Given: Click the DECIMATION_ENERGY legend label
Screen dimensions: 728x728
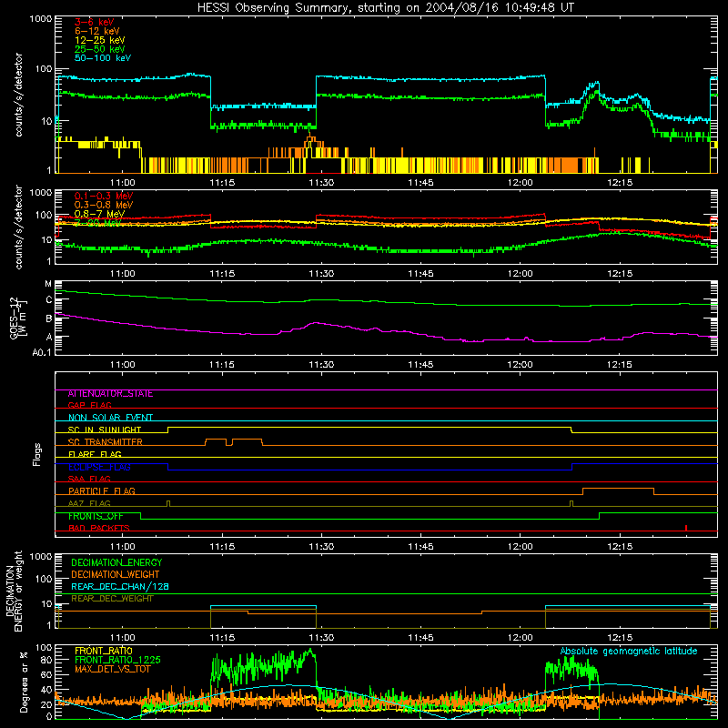Looking at the screenshot, I should click(x=116, y=562).
